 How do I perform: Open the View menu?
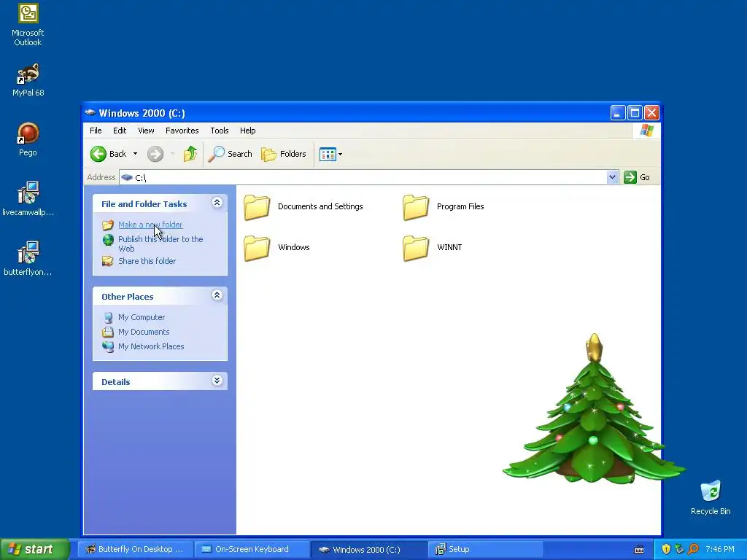[x=146, y=131]
